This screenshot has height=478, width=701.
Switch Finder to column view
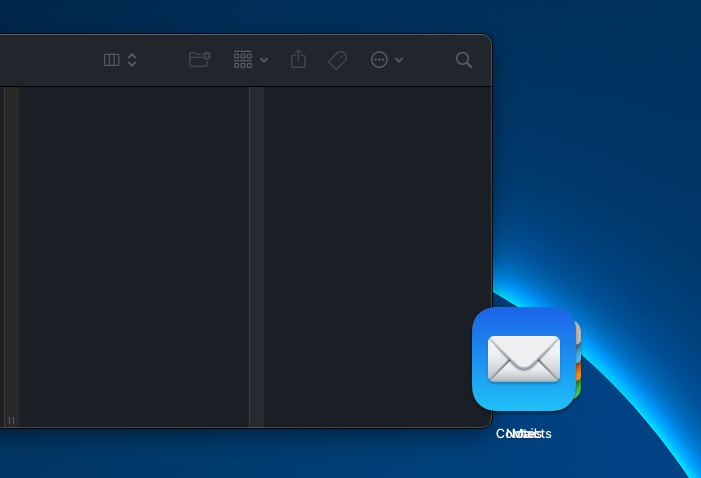tap(111, 60)
